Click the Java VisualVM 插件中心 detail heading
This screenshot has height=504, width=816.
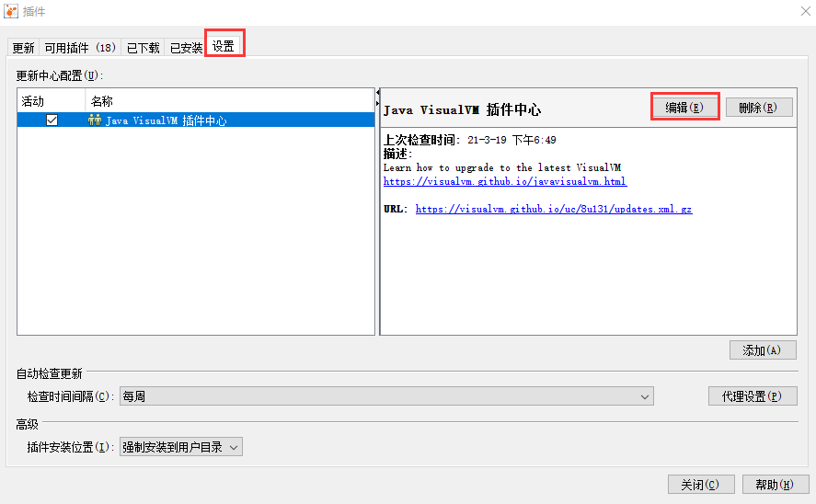[462, 109]
